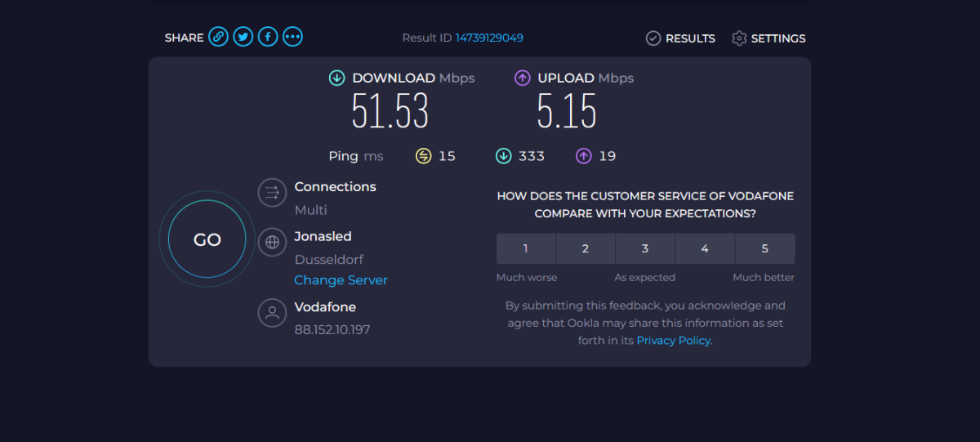
Task: Click the upload ping icon next to 19
Action: tap(583, 156)
